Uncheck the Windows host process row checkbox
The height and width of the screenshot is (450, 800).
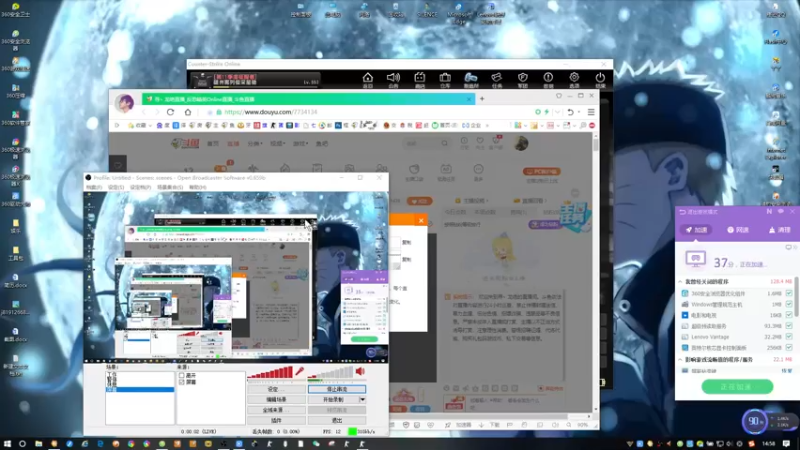click(789, 304)
